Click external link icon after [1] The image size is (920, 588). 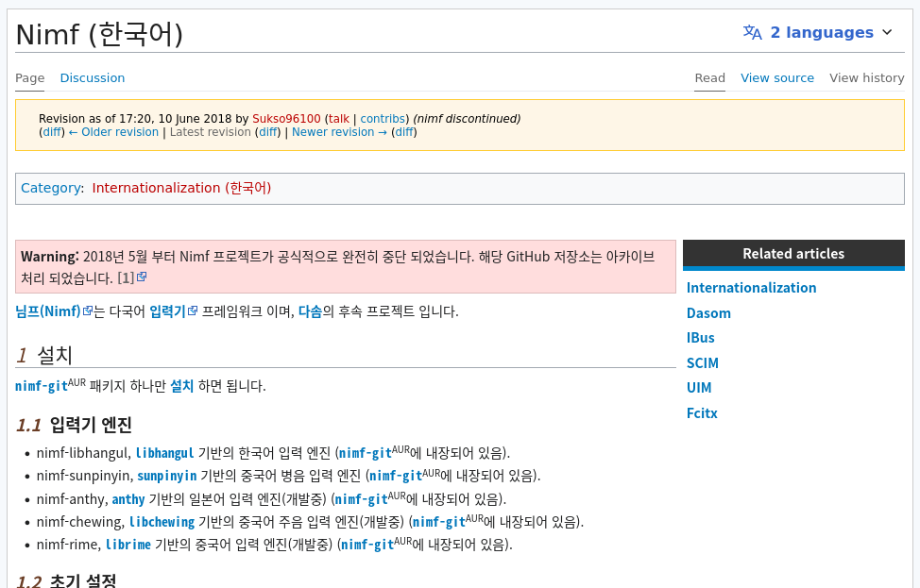click(142, 277)
